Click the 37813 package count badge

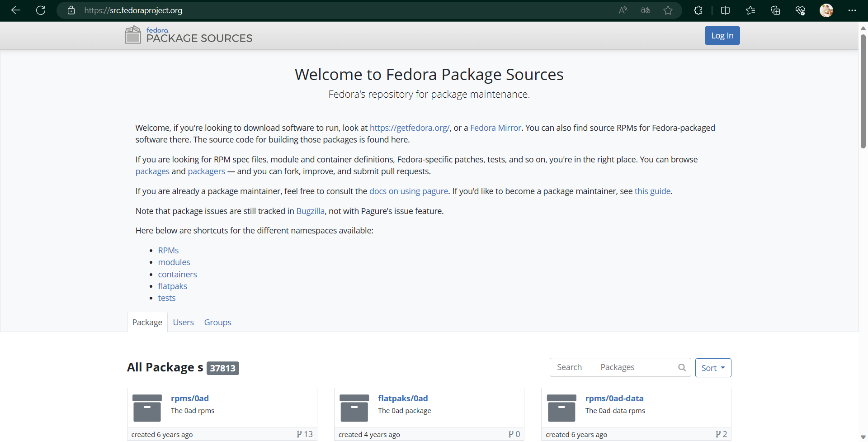tap(223, 368)
